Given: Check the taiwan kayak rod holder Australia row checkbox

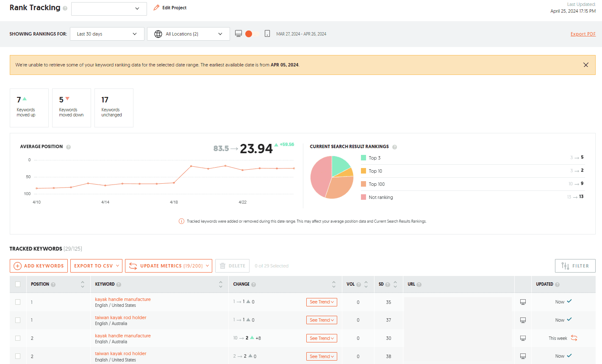Looking at the screenshot, I should click(x=18, y=320).
